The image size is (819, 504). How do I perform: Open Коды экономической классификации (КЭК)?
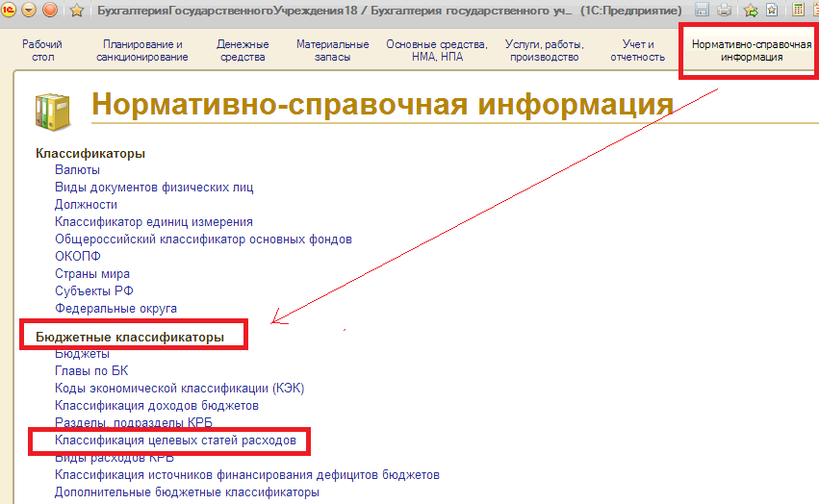coord(180,388)
